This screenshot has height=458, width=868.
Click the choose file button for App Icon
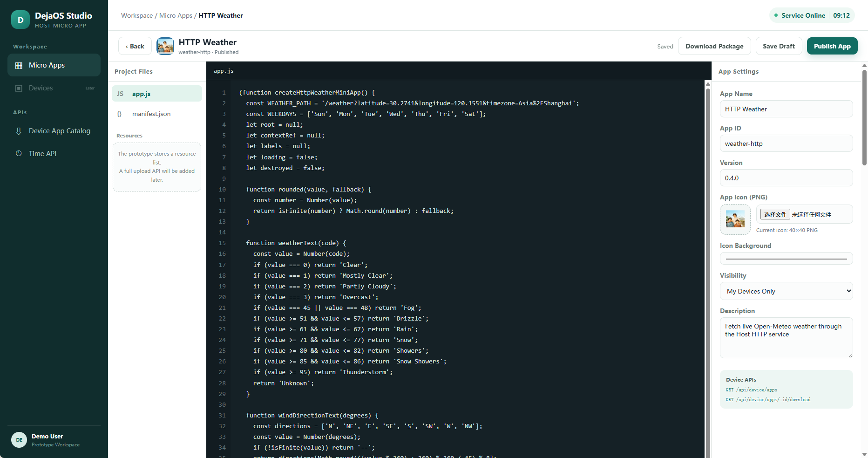pos(775,214)
